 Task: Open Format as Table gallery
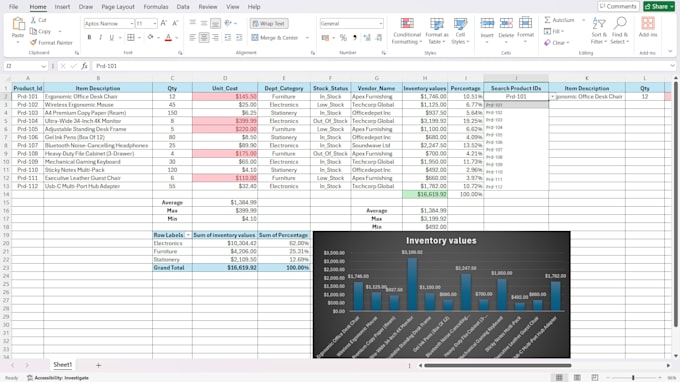(x=437, y=31)
